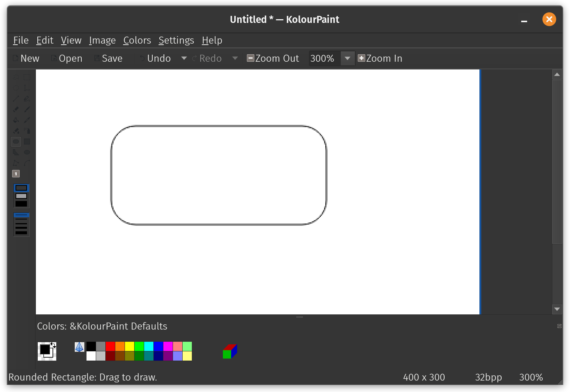570x392 pixels.
Task: Click the Save toolbar button
Action: click(x=108, y=58)
